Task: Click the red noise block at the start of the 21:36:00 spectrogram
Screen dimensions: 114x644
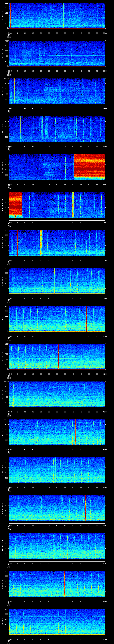Action: (x=16, y=204)
